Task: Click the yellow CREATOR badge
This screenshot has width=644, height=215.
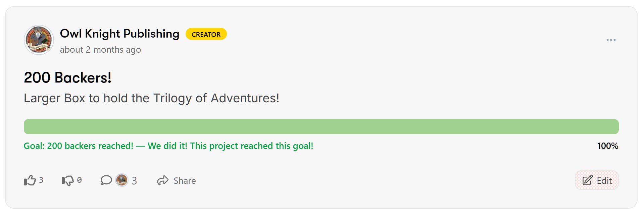Action: click(206, 34)
